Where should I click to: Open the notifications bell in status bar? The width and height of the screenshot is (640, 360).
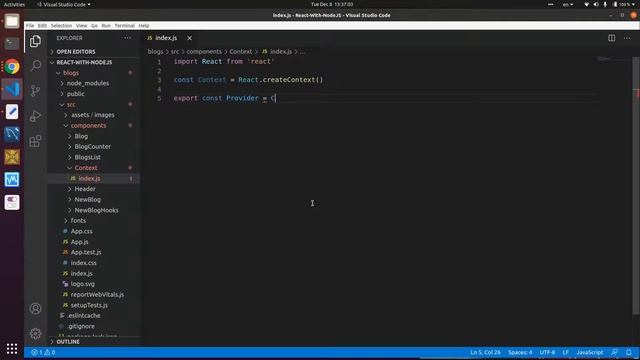(x=629, y=352)
